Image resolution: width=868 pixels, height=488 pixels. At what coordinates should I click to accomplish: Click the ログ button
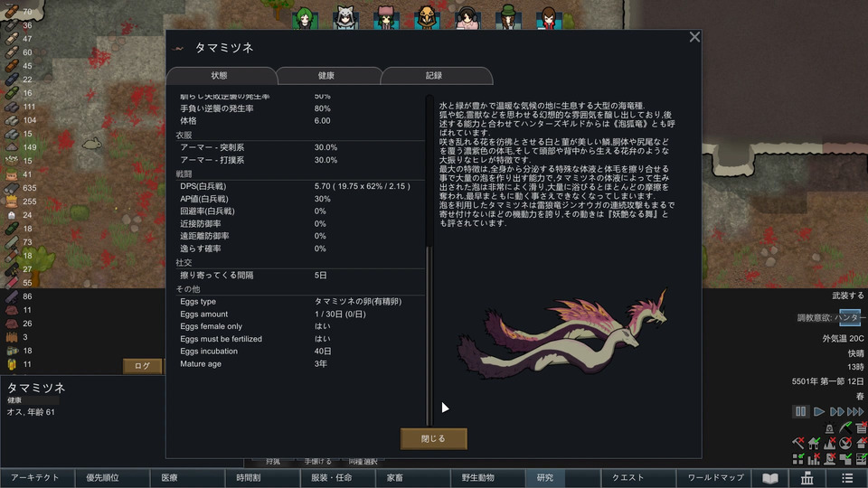tap(142, 366)
